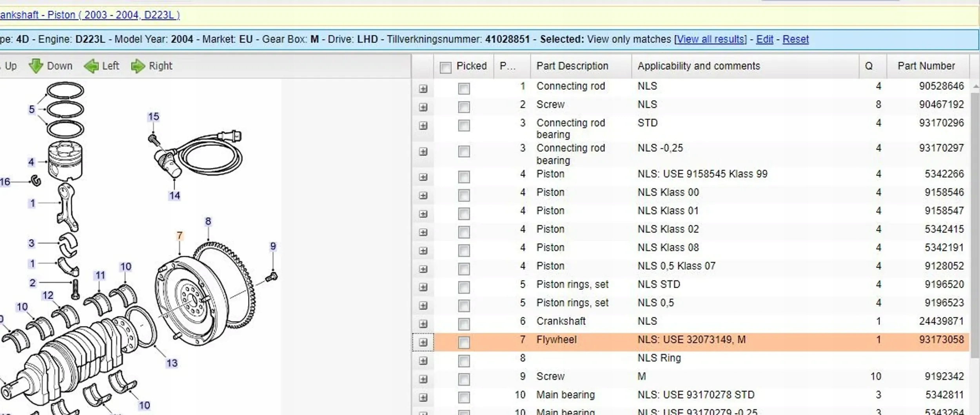Image resolution: width=980 pixels, height=415 pixels.
Task: Select callout 12 in the parts diagram
Action: (x=48, y=295)
